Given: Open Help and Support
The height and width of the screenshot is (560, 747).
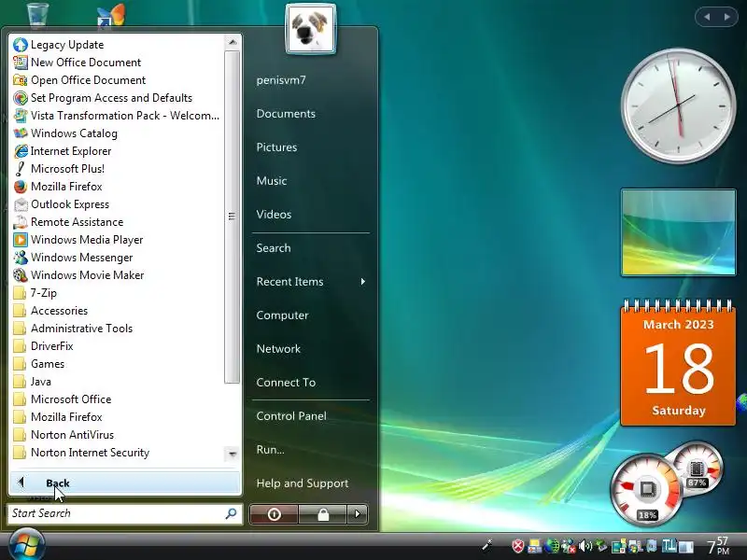Looking at the screenshot, I should tap(303, 483).
